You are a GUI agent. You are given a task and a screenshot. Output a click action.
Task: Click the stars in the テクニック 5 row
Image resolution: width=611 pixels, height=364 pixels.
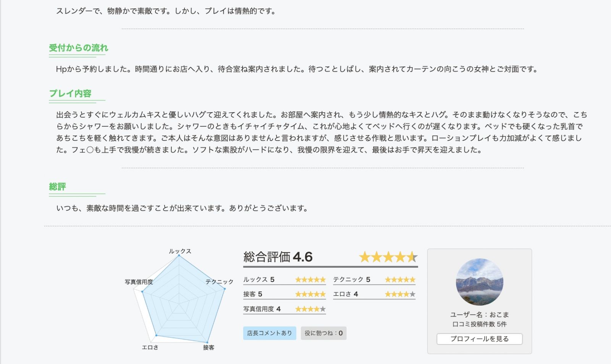pos(400,280)
